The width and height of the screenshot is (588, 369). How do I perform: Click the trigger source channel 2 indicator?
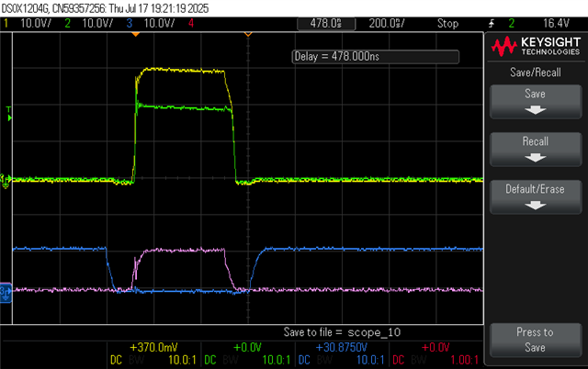click(x=511, y=24)
